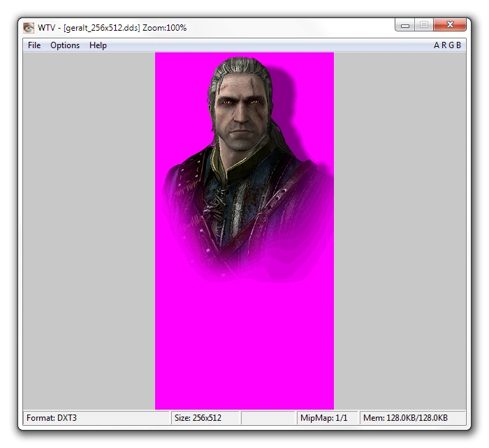Toggle the R red channel

[444, 45]
